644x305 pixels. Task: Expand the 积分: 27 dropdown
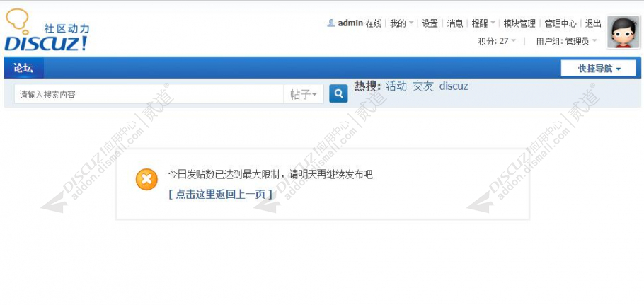497,41
